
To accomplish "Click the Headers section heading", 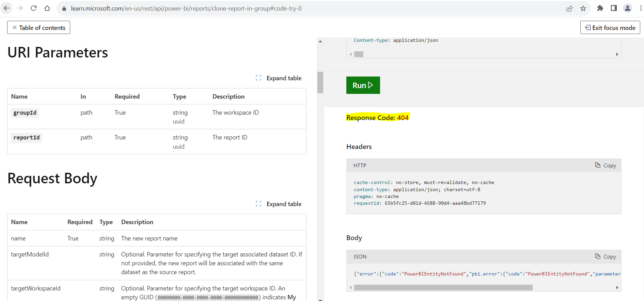I will [359, 147].
